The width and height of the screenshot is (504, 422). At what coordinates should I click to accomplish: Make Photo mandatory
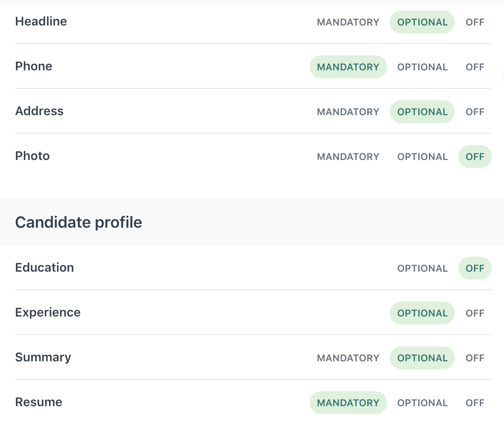point(348,156)
